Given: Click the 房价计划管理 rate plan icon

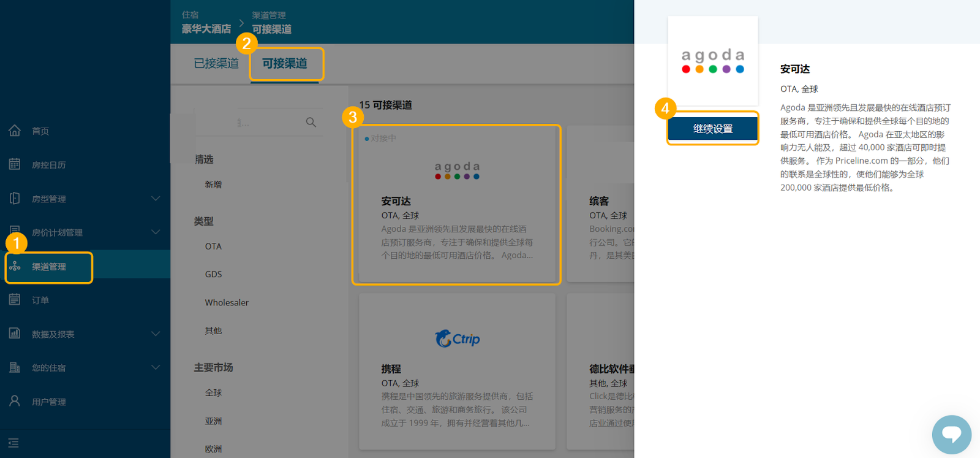Looking at the screenshot, I should coord(15,231).
